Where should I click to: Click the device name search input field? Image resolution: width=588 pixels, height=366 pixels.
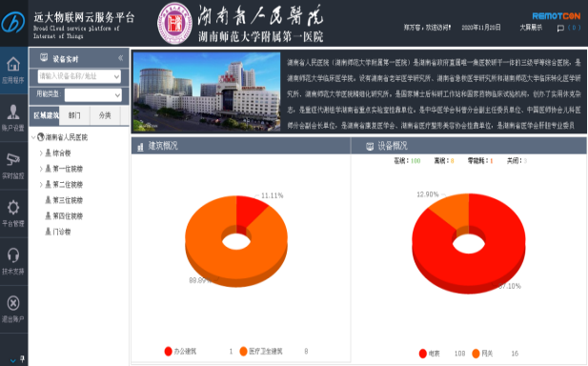tap(79, 76)
